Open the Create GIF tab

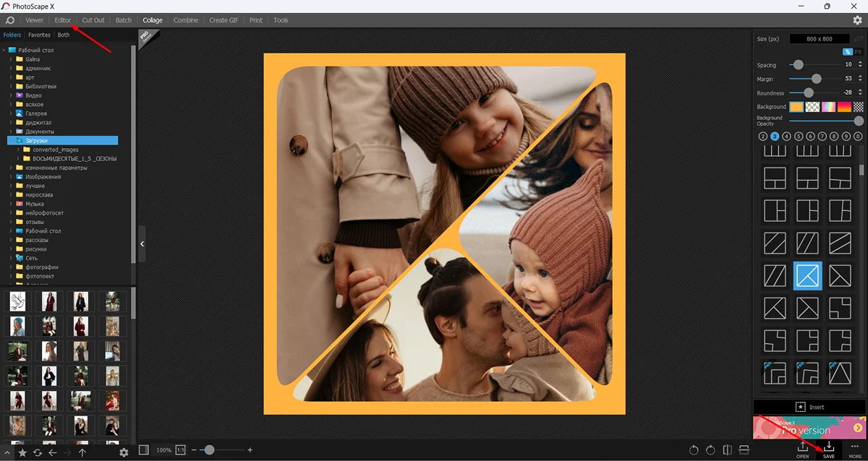225,20
